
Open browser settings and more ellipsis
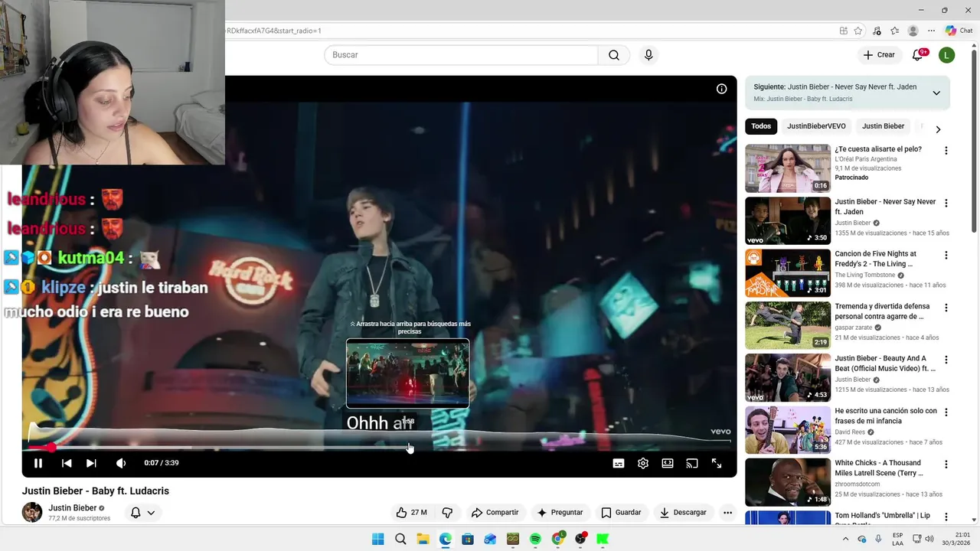pyautogui.click(x=931, y=31)
